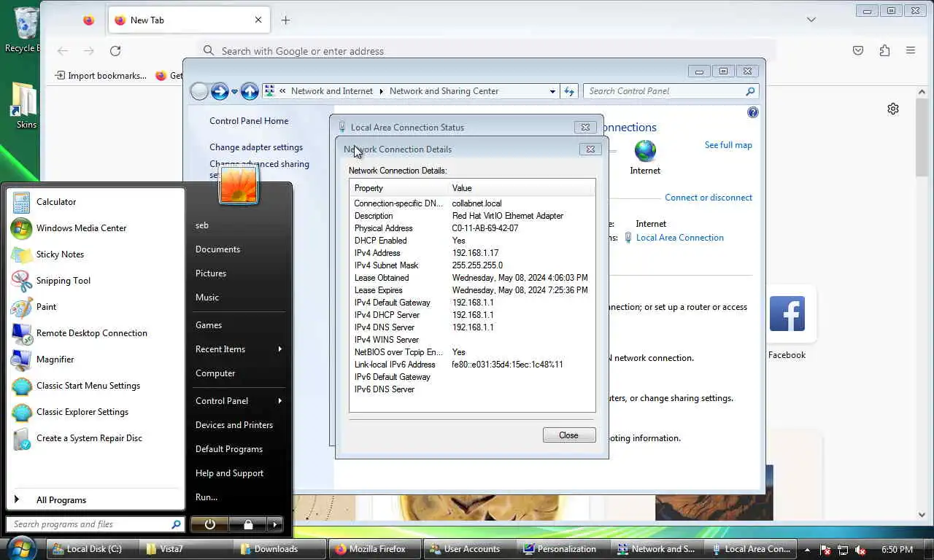Click Control Panel forward arrow

(x=220, y=91)
